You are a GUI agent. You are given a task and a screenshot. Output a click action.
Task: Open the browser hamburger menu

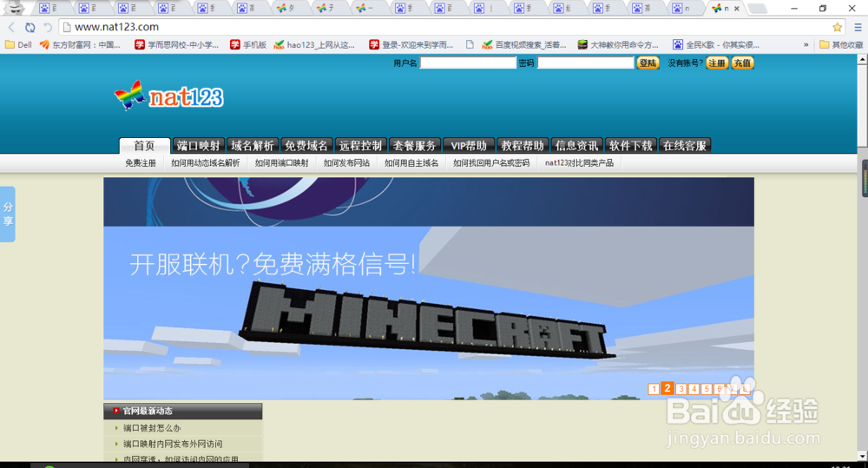click(x=858, y=27)
